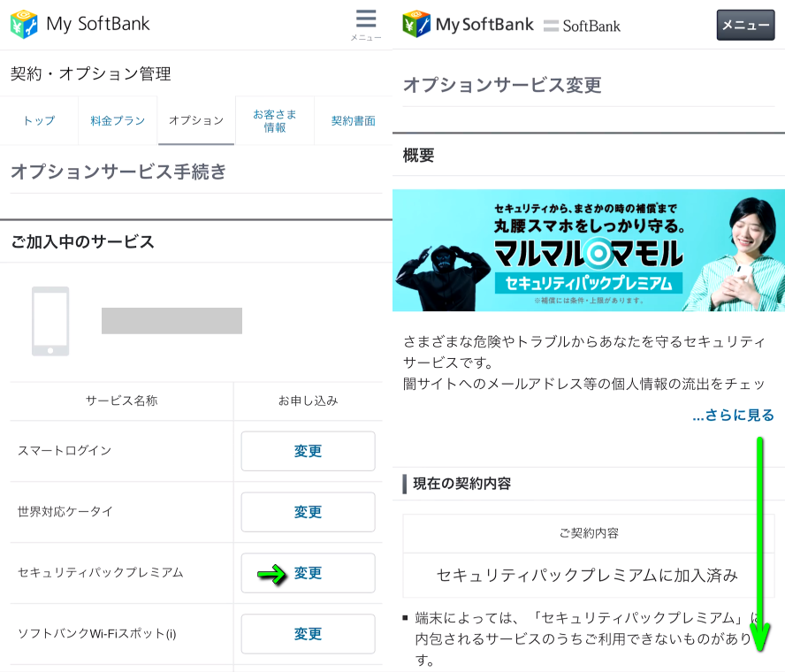
Task: Click the My SoftBank cube logo in left screen
Action: (x=24, y=24)
